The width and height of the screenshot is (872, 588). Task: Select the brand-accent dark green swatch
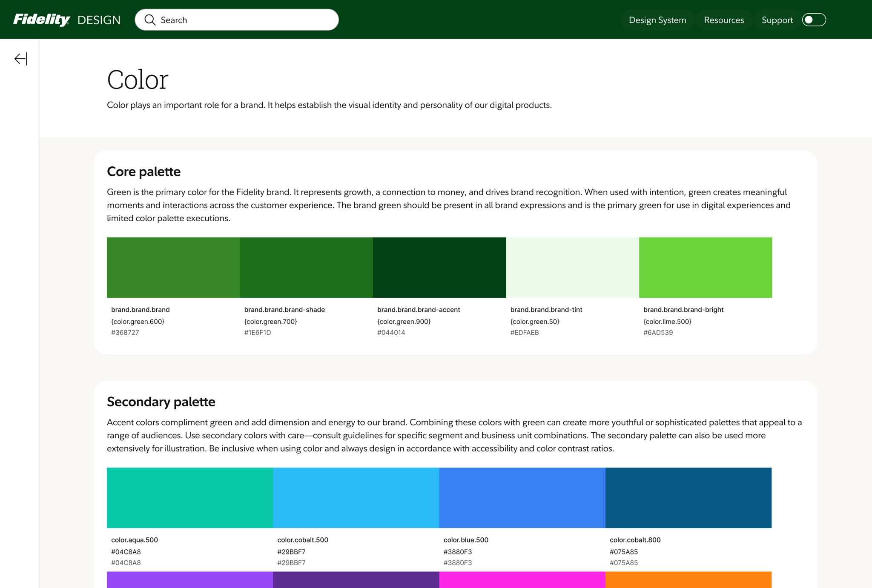[x=439, y=267]
